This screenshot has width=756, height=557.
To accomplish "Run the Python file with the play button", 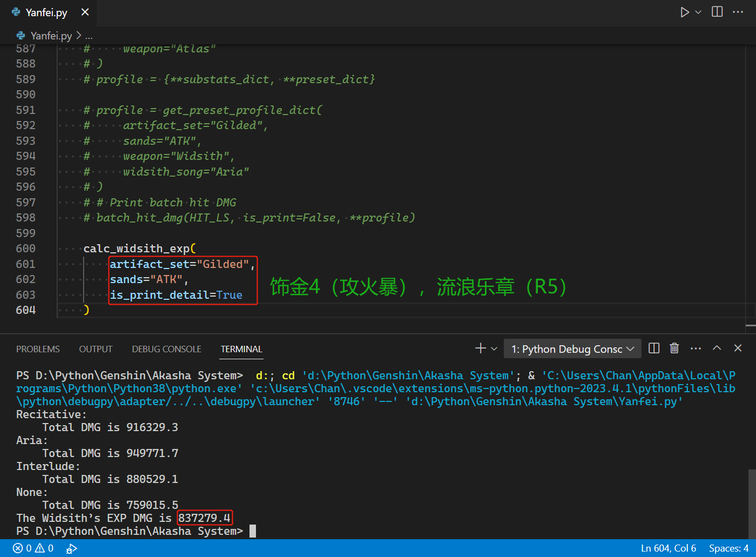I will tap(684, 12).
